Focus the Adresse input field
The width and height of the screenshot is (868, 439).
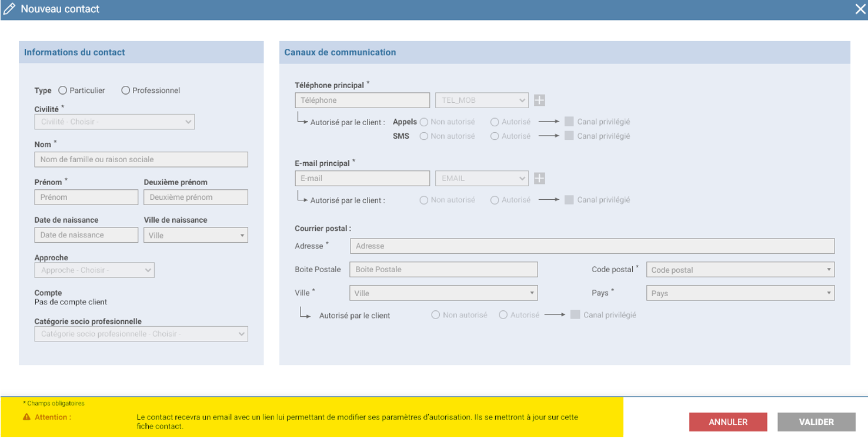[592, 246]
